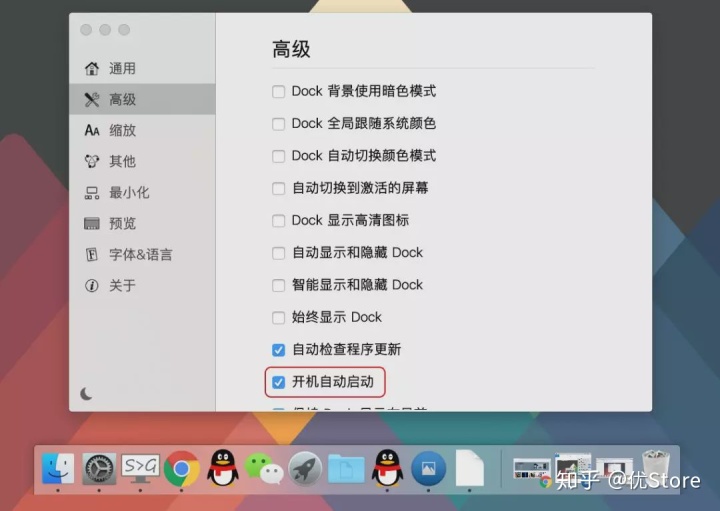Launch WeChat from the Dock
This screenshot has height=511, width=720.
pos(264,469)
